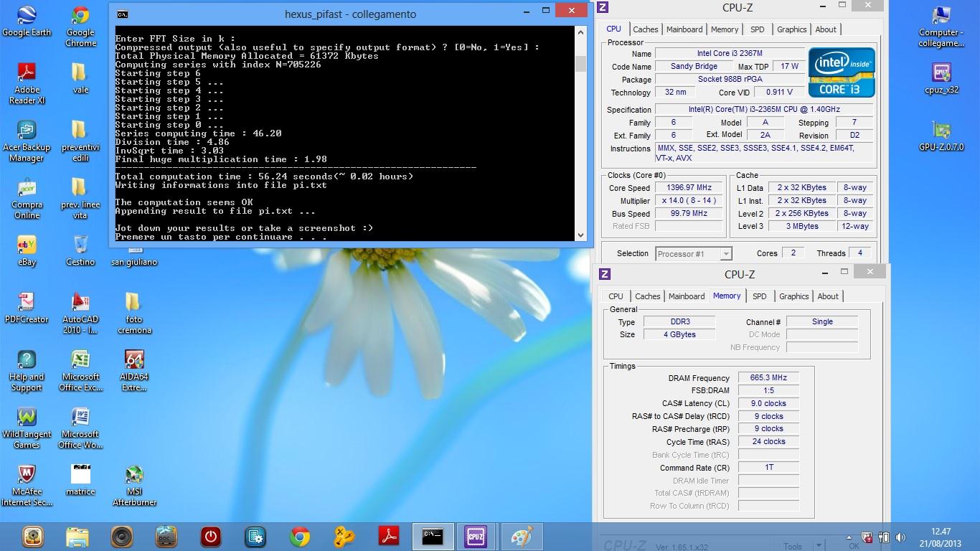The width and height of the screenshot is (980, 551).
Task: Open About tab in upper CPU-Z window
Action: point(826,29)
